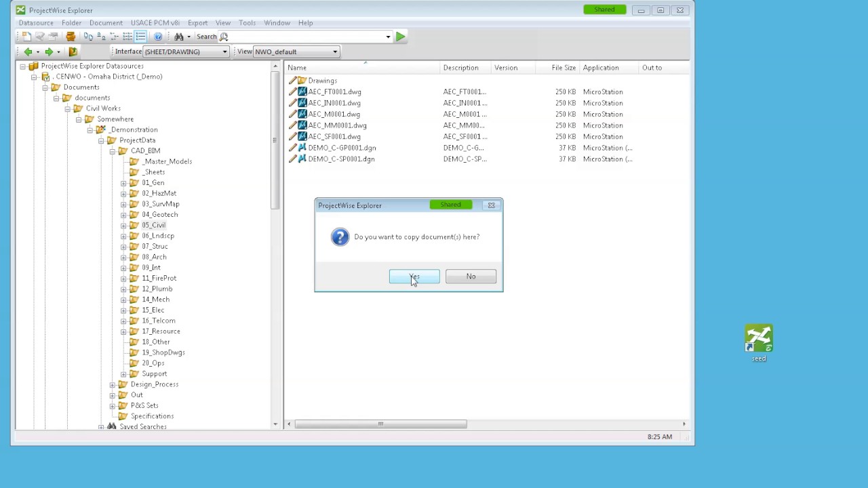Viewport: 868px width, 488px height.
Task: Click the orange stacked folders toolbar icon
Action: tap(71, 37)
